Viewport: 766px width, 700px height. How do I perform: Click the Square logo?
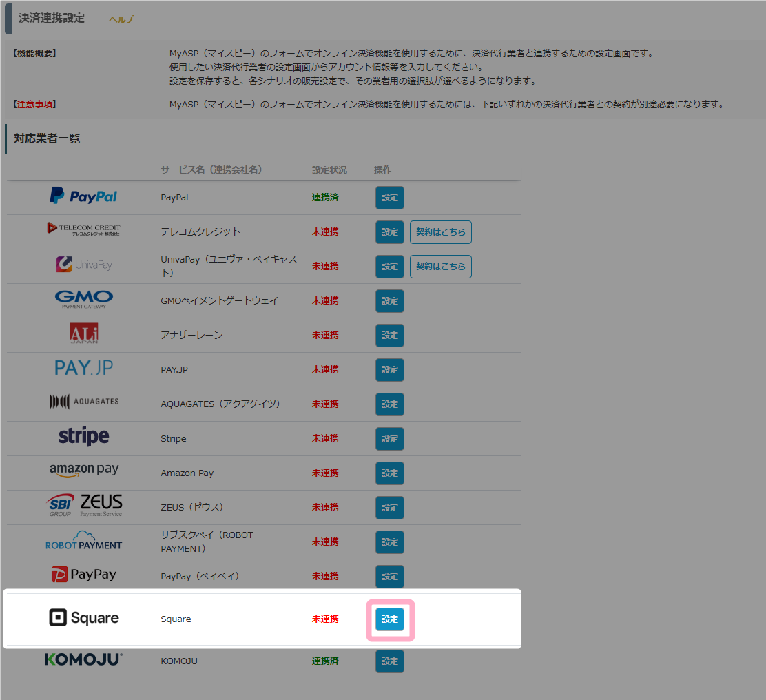click(x=83, y=618)
